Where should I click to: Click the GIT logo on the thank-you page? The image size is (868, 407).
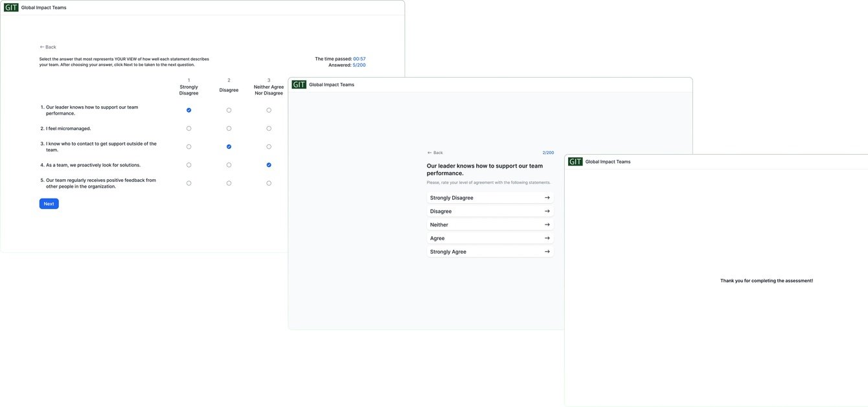575,162
